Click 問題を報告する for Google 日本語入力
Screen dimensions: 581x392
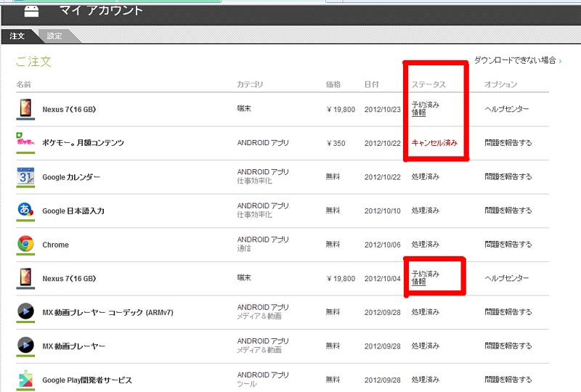[x=508, y=211]
